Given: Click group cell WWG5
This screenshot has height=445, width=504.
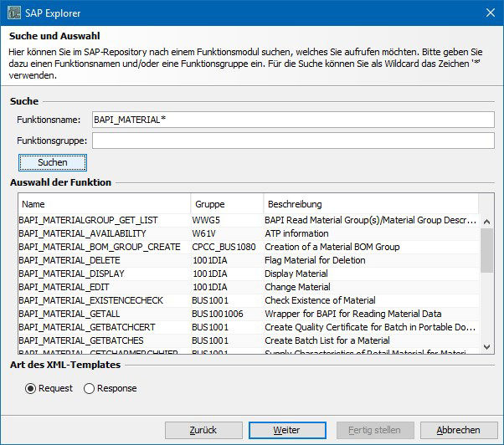Looking at the screenshot, I should point(206,220).
